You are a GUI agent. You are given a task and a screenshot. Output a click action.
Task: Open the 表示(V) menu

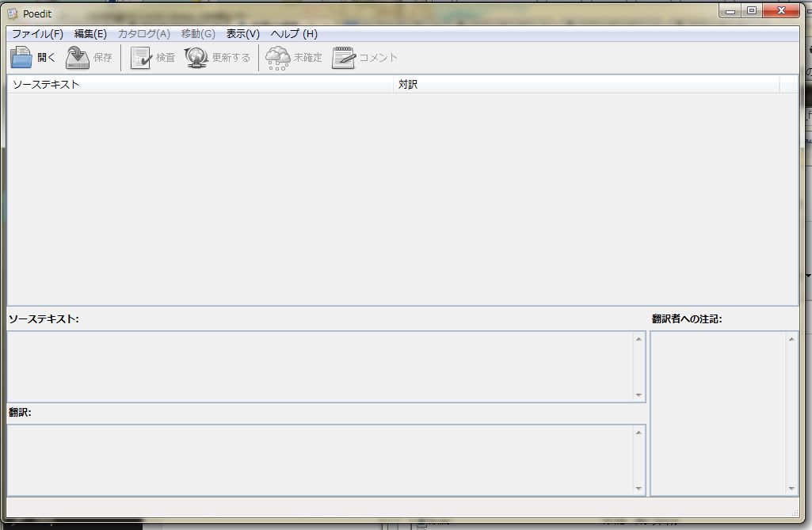242,34
